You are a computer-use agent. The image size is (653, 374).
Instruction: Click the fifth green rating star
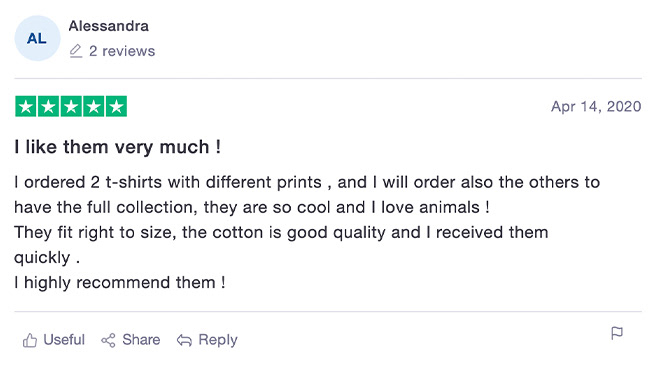(x=116, y=107)
